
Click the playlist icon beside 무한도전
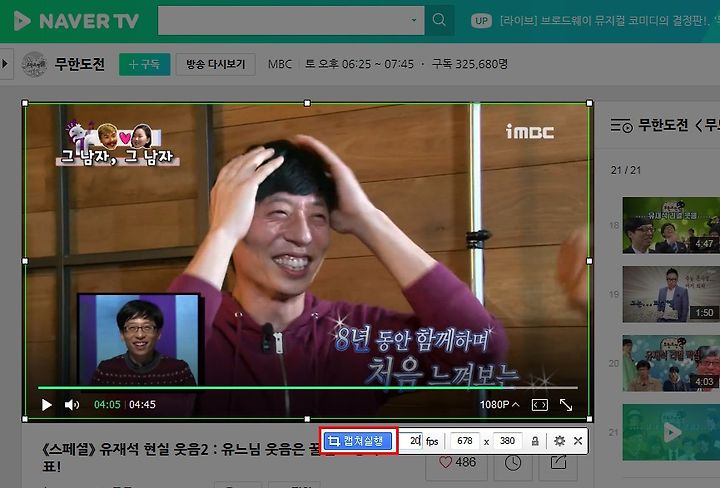(622, 125)
